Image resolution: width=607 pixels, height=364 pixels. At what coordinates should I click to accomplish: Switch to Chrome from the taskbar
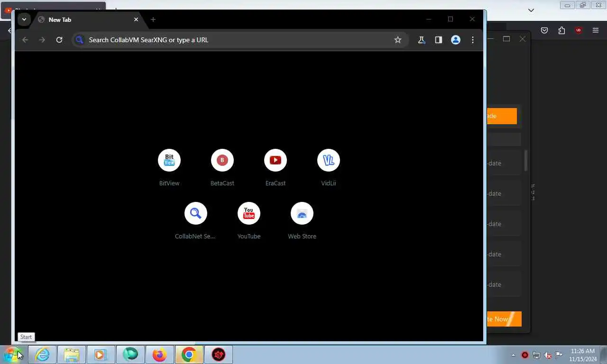pos(189,355)
